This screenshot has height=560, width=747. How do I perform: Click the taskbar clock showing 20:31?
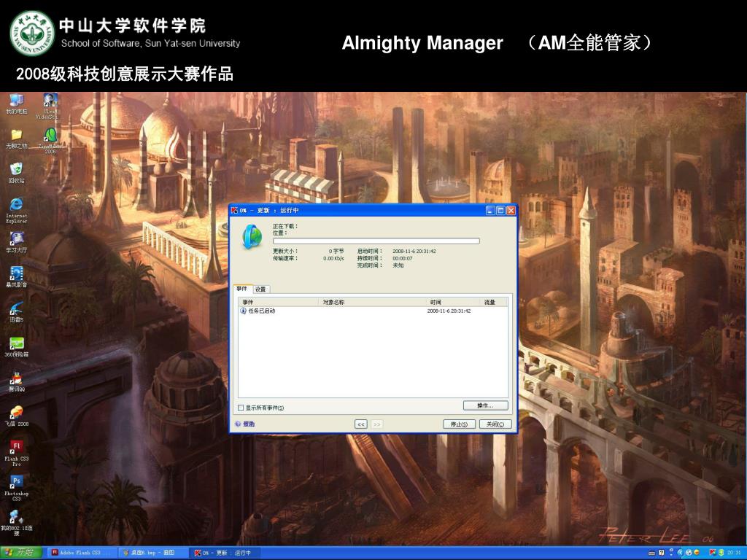tap(734, 553)
